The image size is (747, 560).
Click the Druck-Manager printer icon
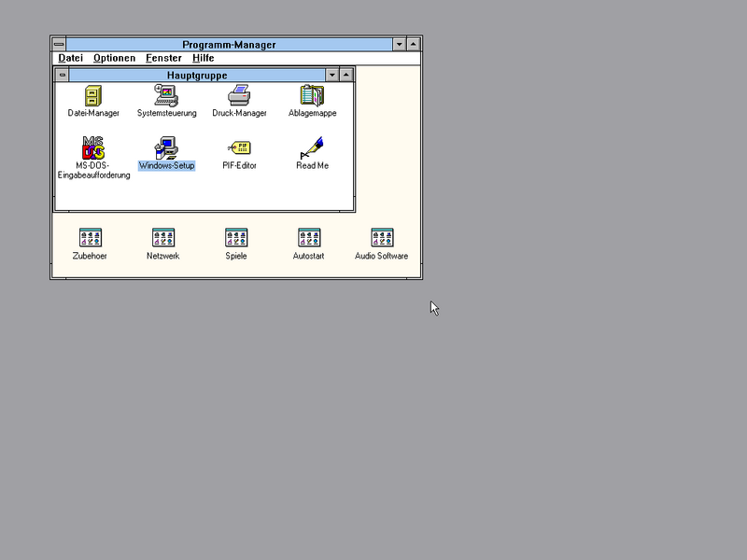tap(239, 95)
